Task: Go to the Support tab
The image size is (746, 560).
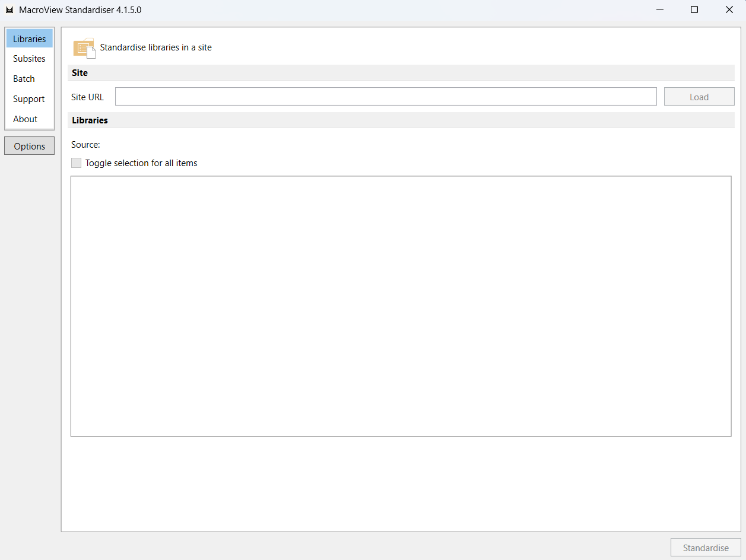Action: pyautogui.click(x=30, y=99)
